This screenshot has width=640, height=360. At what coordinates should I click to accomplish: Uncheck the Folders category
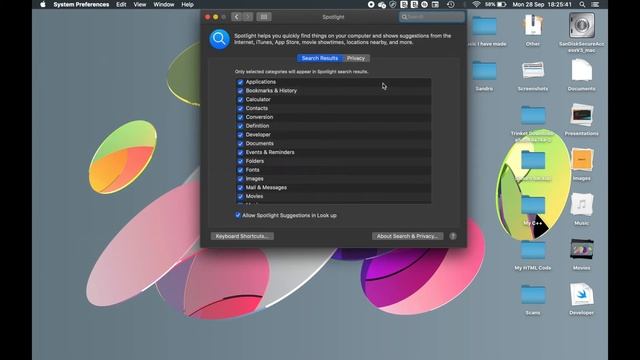(x=240, y=161)
